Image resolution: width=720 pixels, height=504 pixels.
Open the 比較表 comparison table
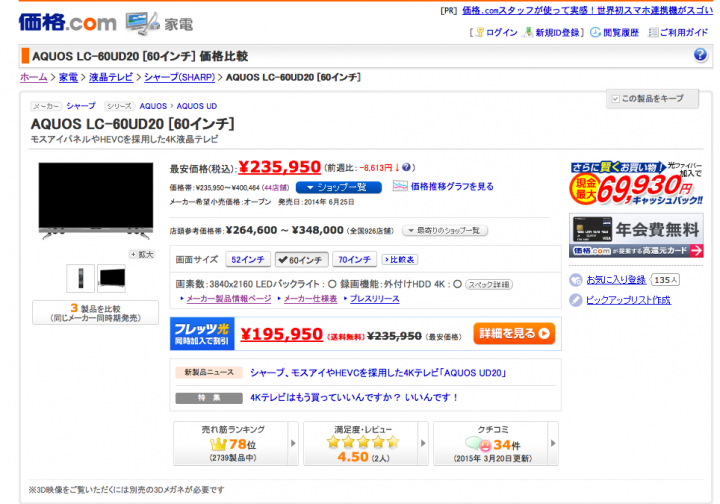pyautogui.click(x=399, y=260)
